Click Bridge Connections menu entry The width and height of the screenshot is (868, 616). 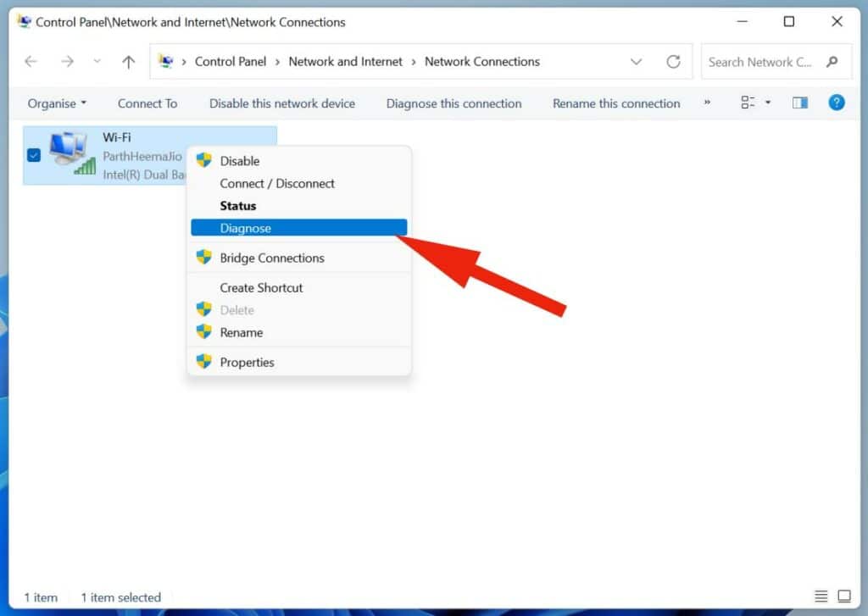pos(271,258)
